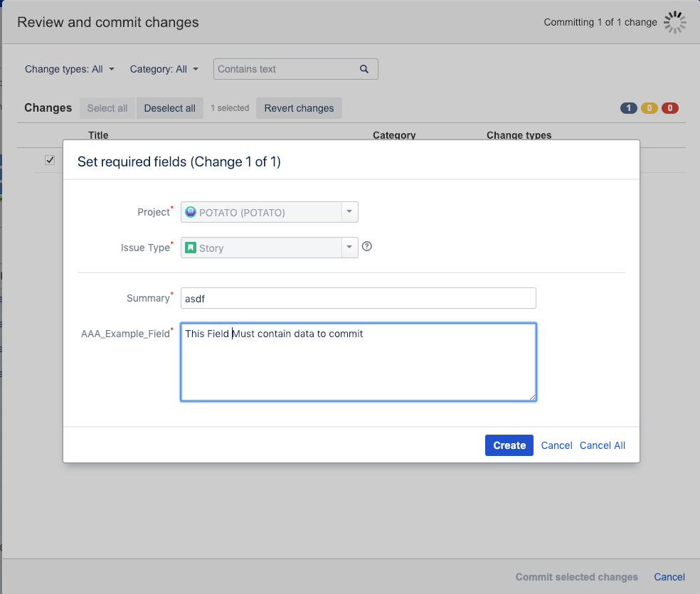700x594 pixels.
Task: Click the Create button
Action: [x=509, y=445]
